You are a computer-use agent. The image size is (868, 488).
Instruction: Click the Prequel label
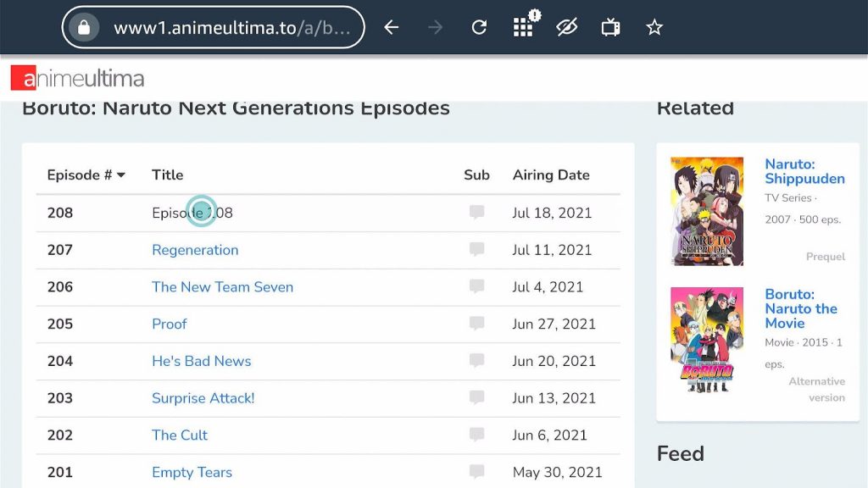(826, 257)
